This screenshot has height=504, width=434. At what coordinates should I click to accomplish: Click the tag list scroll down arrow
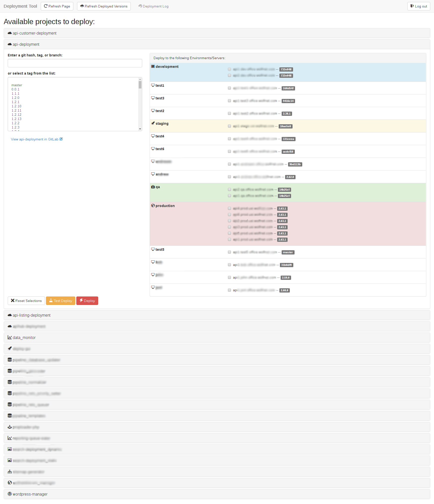140,129
